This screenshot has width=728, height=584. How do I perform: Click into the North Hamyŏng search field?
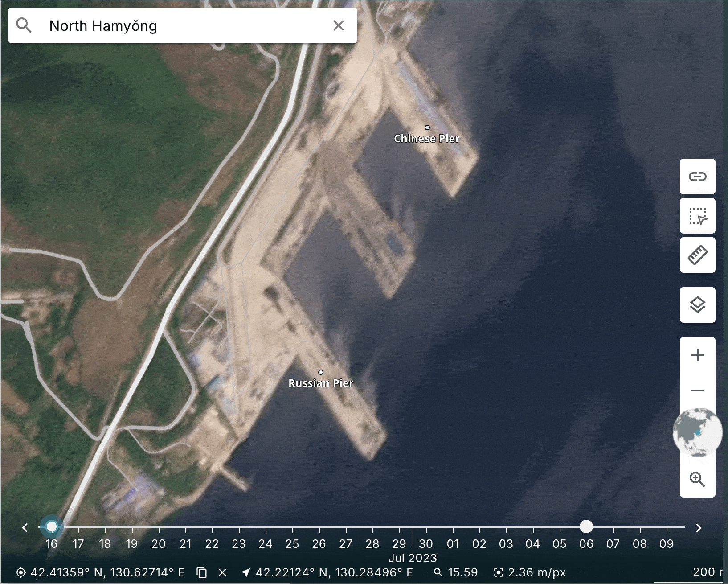coord(183,25)
